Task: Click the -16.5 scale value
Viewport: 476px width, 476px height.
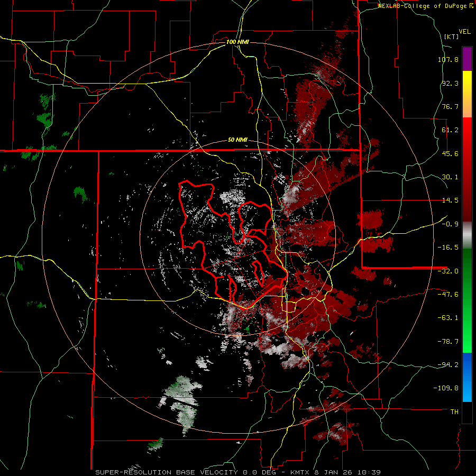Action: [x=448, y=248]
